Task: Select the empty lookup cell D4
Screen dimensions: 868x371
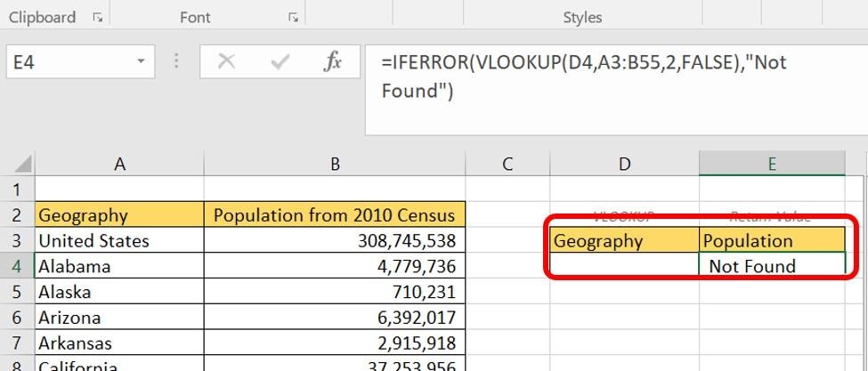Action: coord(625,265)
